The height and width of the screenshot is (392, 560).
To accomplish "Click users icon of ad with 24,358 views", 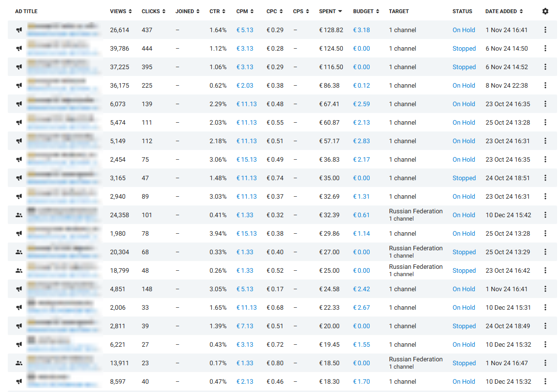I will (x=19, y=215).
